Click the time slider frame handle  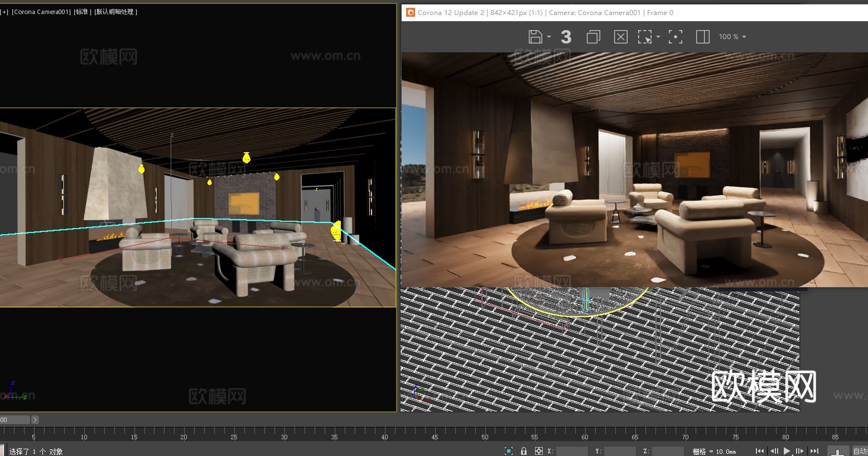pyautogui.click(x=15, y=420)
